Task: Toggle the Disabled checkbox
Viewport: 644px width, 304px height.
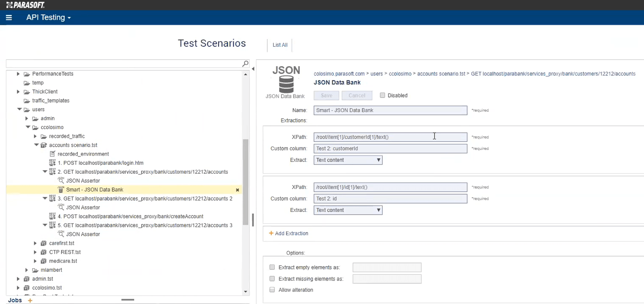Action: pyautogui.click(x=382, y=95)
